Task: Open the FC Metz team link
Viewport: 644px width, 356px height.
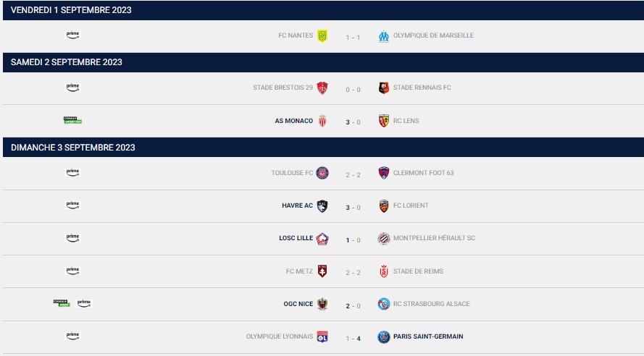Action: point(299,271)
